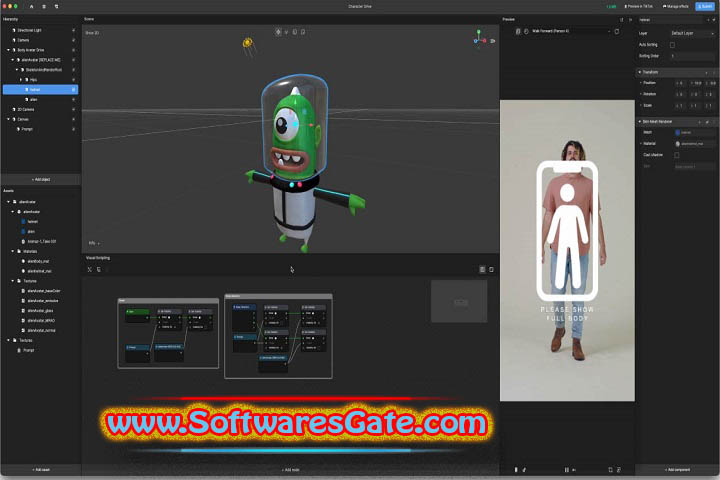Select the Prompt object under Canvas

27,129
